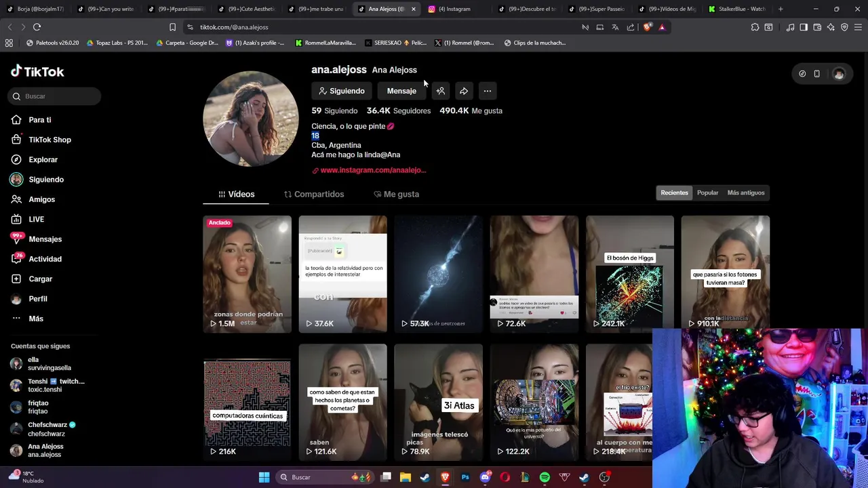Click the Brave Shields lion icon
The width and height of the screenshot is (868, 488).
point(647,27)
